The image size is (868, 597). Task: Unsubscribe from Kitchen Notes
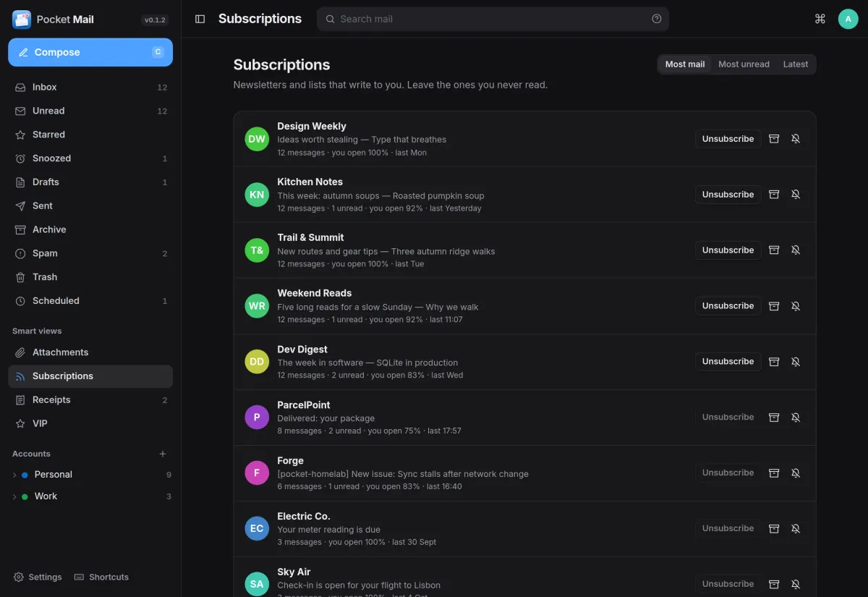[x=728, y=195]
